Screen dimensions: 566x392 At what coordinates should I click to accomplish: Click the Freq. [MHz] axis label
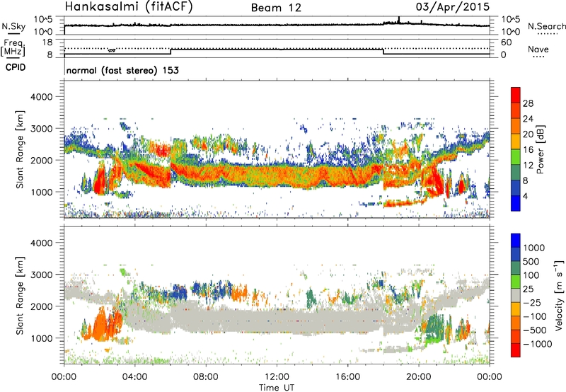coord(13,47)
